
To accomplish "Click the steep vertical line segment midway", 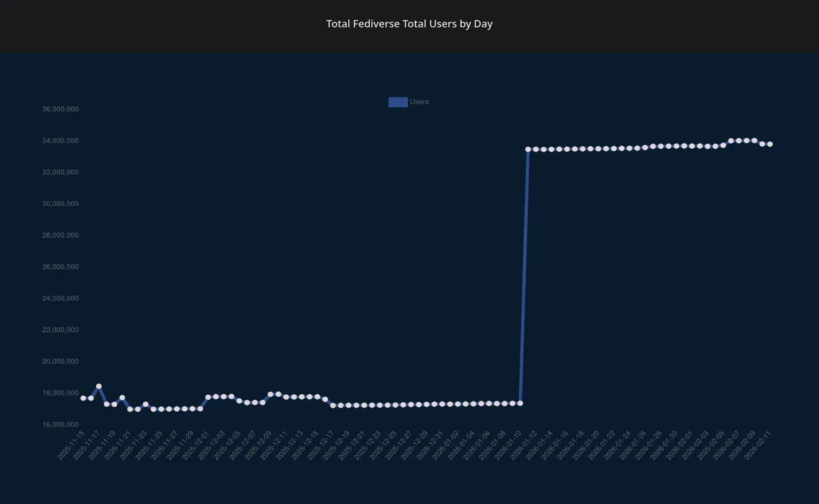I will 524,276.
